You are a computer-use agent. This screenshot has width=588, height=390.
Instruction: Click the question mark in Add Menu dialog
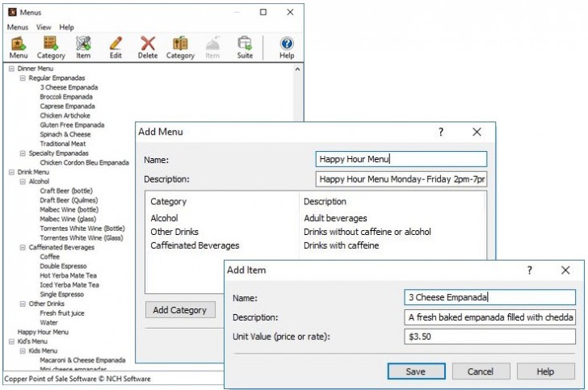click(x=441, y=132)
